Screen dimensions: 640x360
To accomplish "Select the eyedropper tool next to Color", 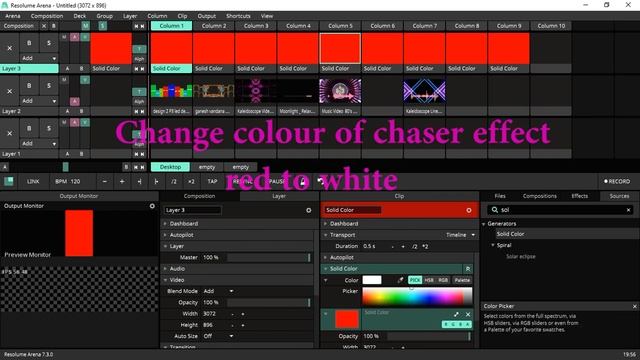I will 400,280.
